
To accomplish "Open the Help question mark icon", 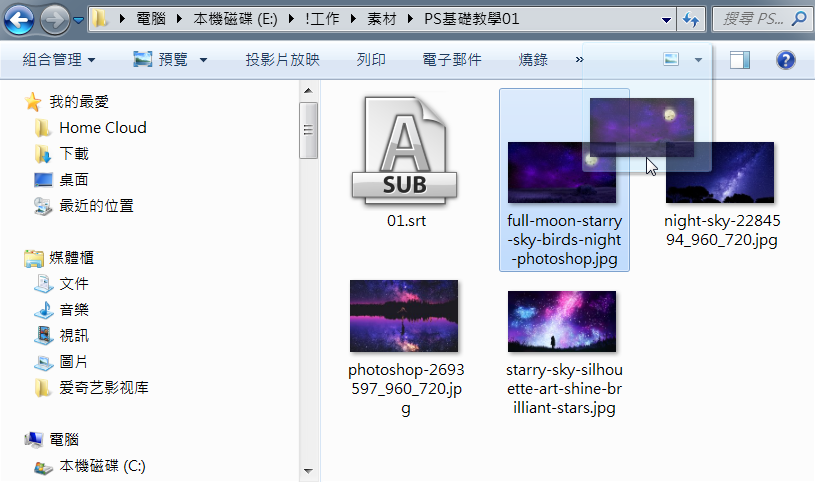I will [785, 60].
